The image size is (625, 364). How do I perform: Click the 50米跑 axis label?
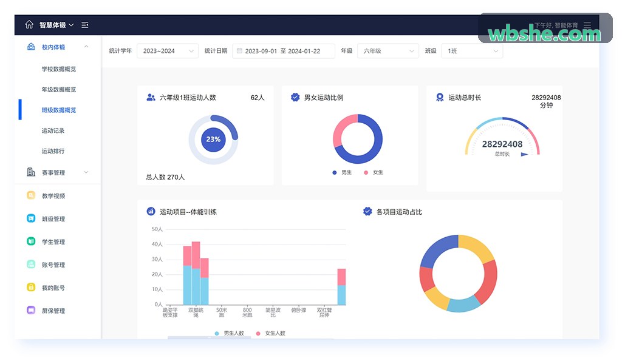click(222, 312)
